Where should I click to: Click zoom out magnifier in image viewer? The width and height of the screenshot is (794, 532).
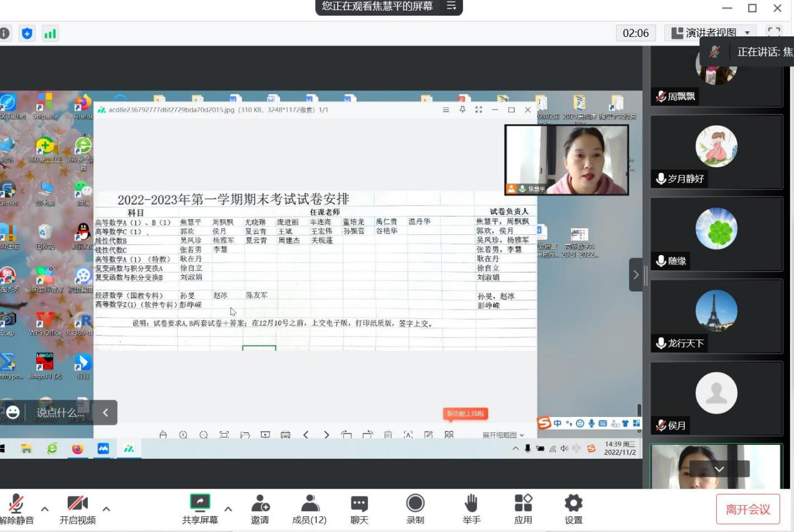pyautogui.click(x=204, y=434)
